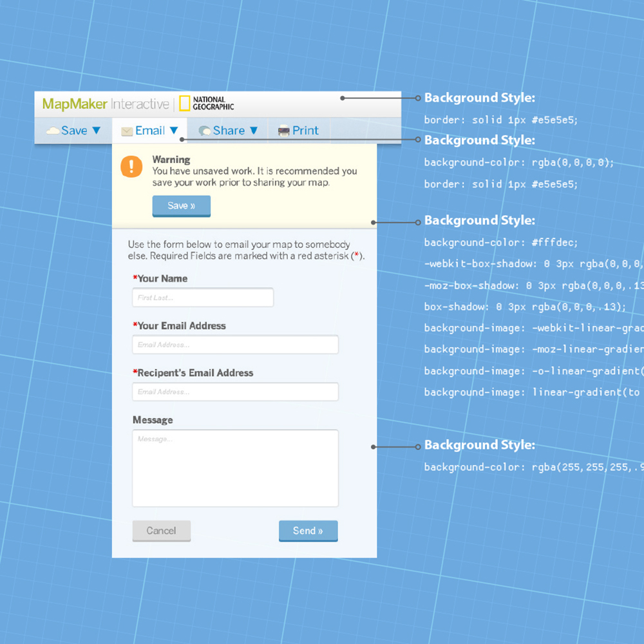Collapse the Email dropdown arrow
The width and height of the screenshot is (644, 644).
173,130
